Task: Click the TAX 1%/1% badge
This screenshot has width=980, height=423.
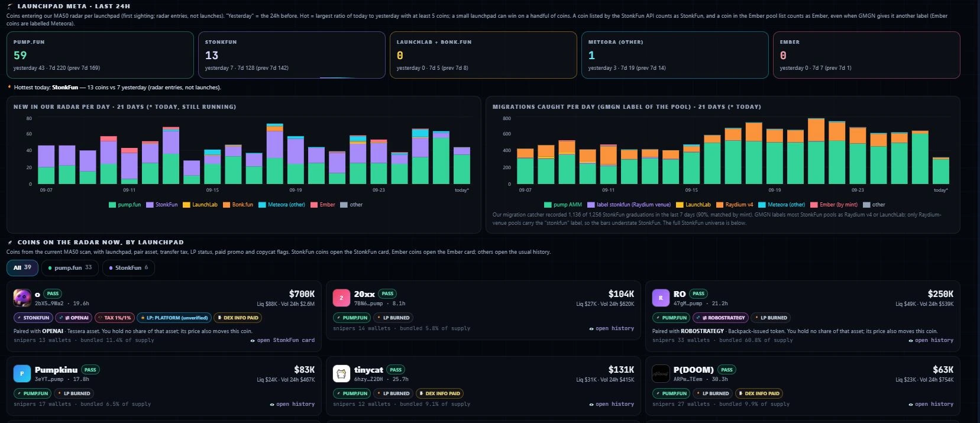Action: pyautogui.click(x=115, y=318)
